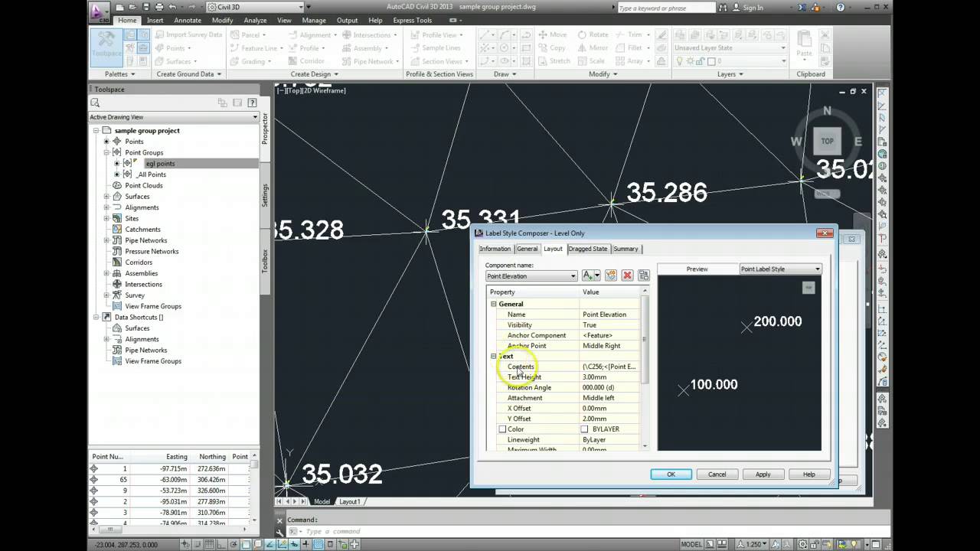980x551 pixels.
Task: Click the Plot printer icon in quick access toolbar
Action: tap(159, 7)
